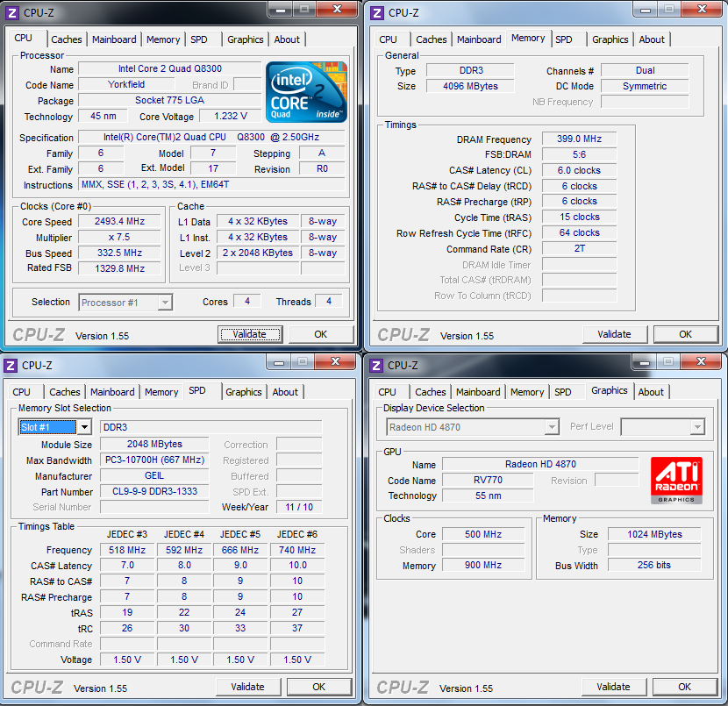The image size is (728, 706).
Task: Click the Intel Core 2 Quad logo
Action: click(x=306, y=91)
